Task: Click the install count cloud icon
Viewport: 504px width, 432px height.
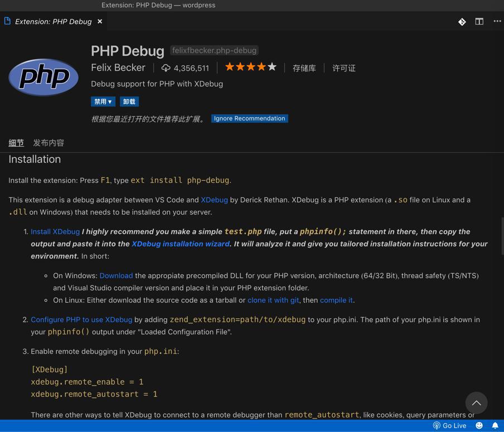Action: 166,68
